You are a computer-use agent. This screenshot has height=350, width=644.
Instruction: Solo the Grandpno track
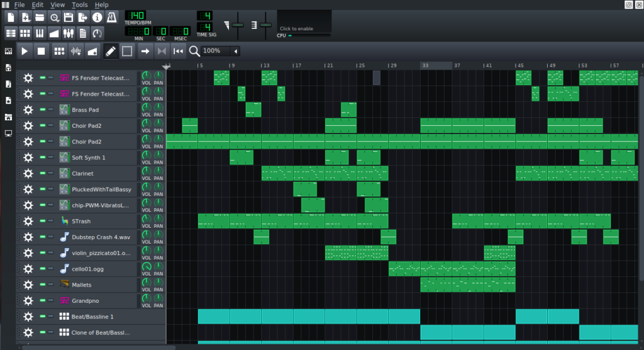pos(50,301)
